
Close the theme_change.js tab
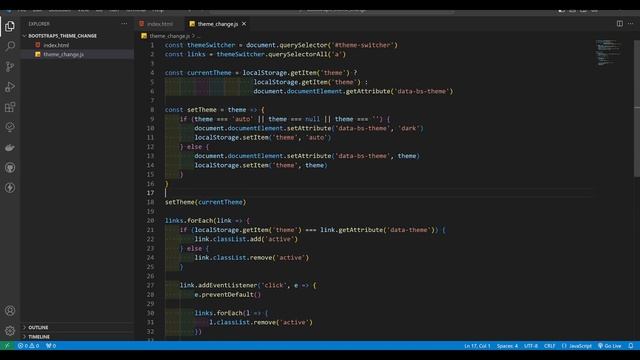(x=244, y=24)
